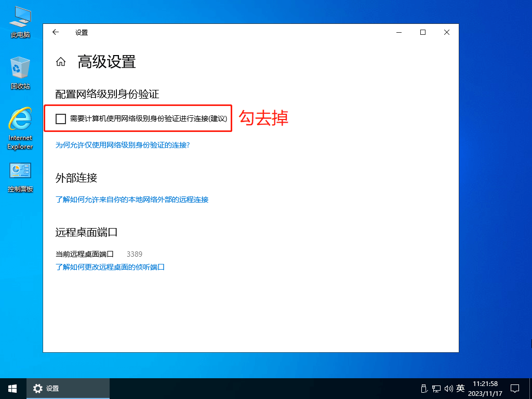The width and height of the screenshot is (532, 399).
Task: Minimize the Settings window
Action: (399, 32)
